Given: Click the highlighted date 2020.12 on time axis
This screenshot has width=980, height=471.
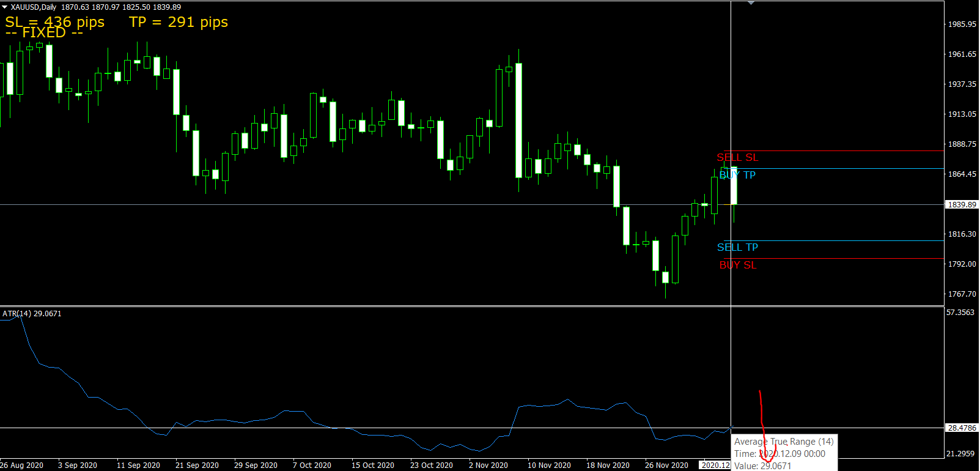Looking at the screenshot, I should click(715, 465).
